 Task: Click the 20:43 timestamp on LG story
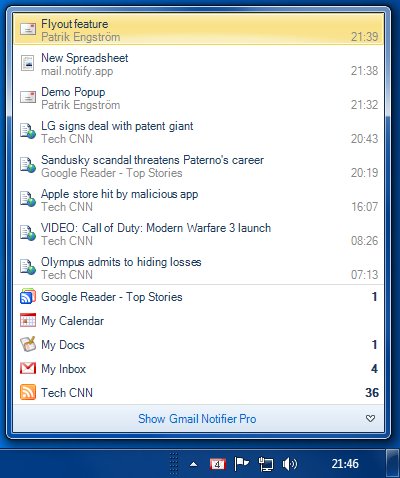click(364, 138)
